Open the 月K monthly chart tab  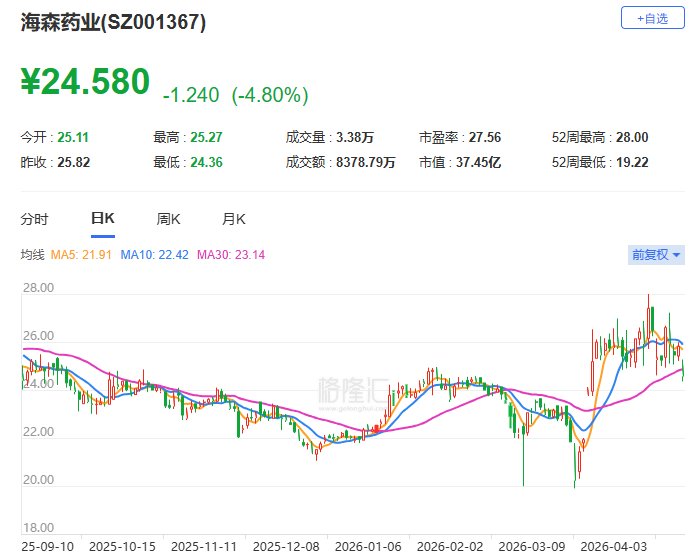pos(233,219)
